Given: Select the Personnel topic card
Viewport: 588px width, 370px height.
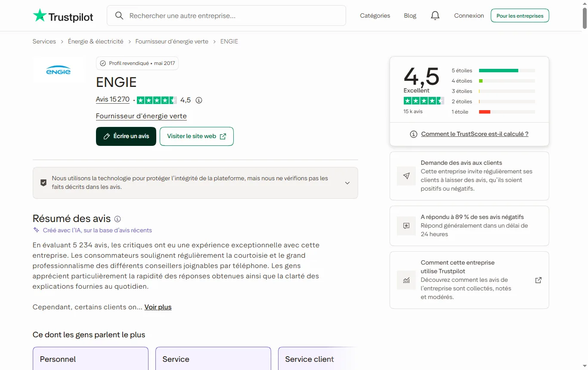Looking at the screenshot, I should click(x=90, y=359).
